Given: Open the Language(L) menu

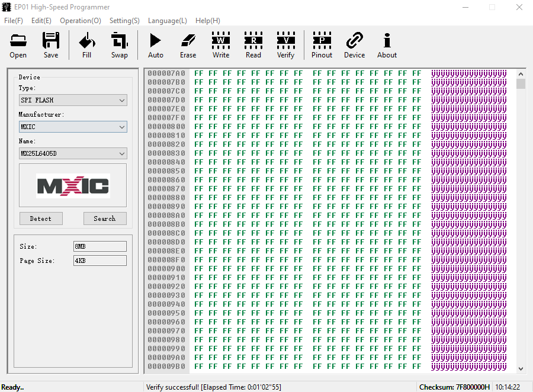Looking at the screenshot, I should pyautogui.click(x=168, y=21).
